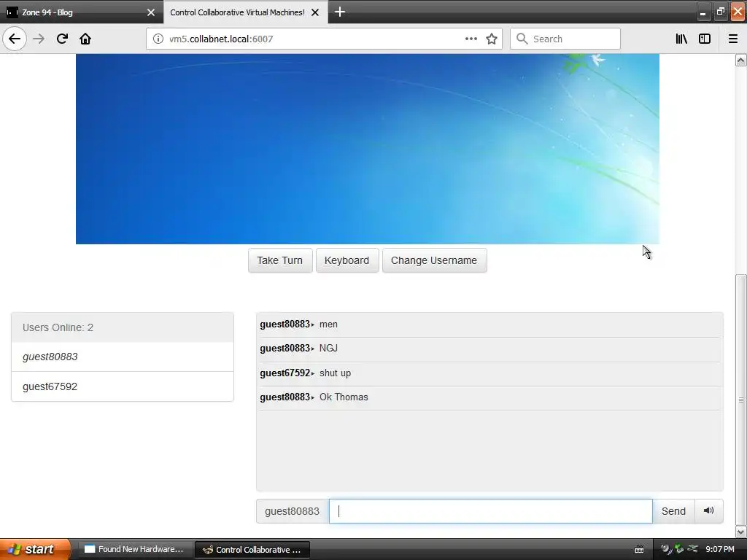747x560 pixels.
Task: Click the Change Username button
Action: [434, 260]
